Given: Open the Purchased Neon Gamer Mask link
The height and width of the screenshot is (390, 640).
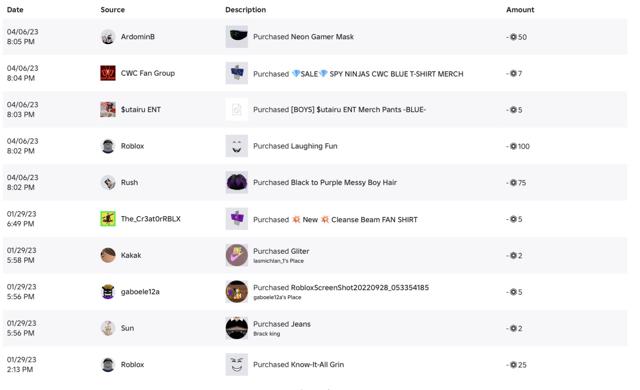Looking at the screenshot, I should pos(303,37).
